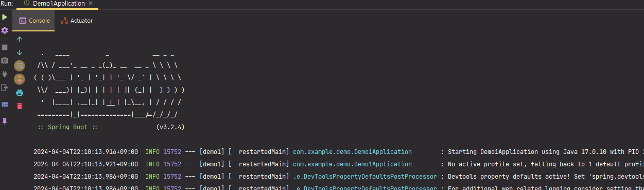The image size is (644, 190).
Task: Click the plug attach debugger icon
Action: click(x=5, y=74)
